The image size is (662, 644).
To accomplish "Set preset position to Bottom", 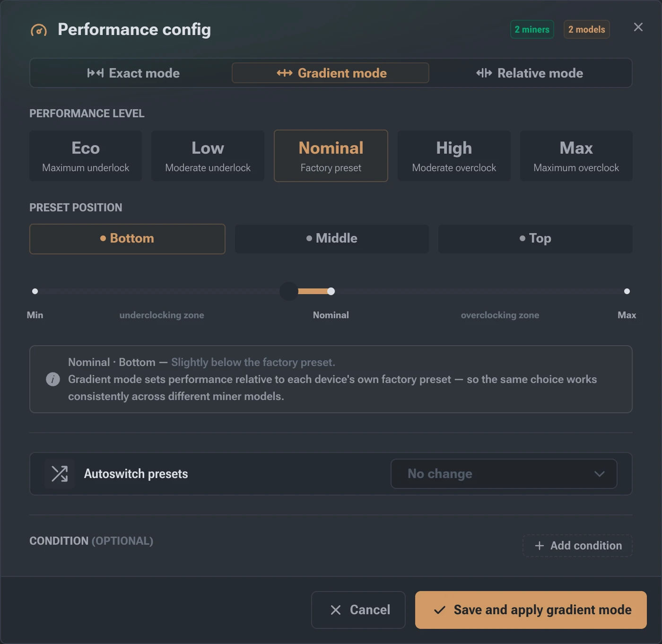I will tap(127, 239).
